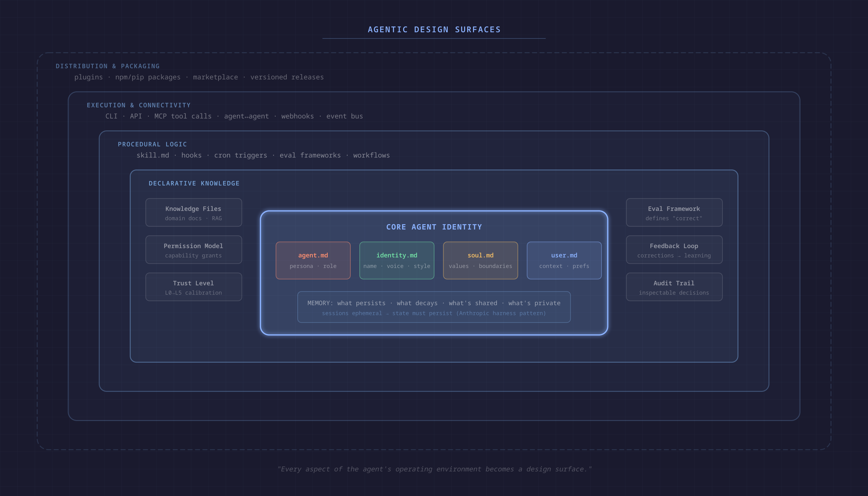868x496 pixels.
Task: Click the plugins · npm/pip packages line
Action: point(199,77)
